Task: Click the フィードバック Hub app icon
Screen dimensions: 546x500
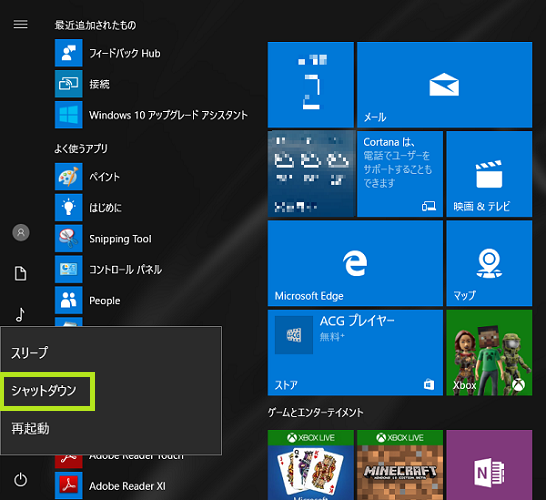Action: point(69,53)
